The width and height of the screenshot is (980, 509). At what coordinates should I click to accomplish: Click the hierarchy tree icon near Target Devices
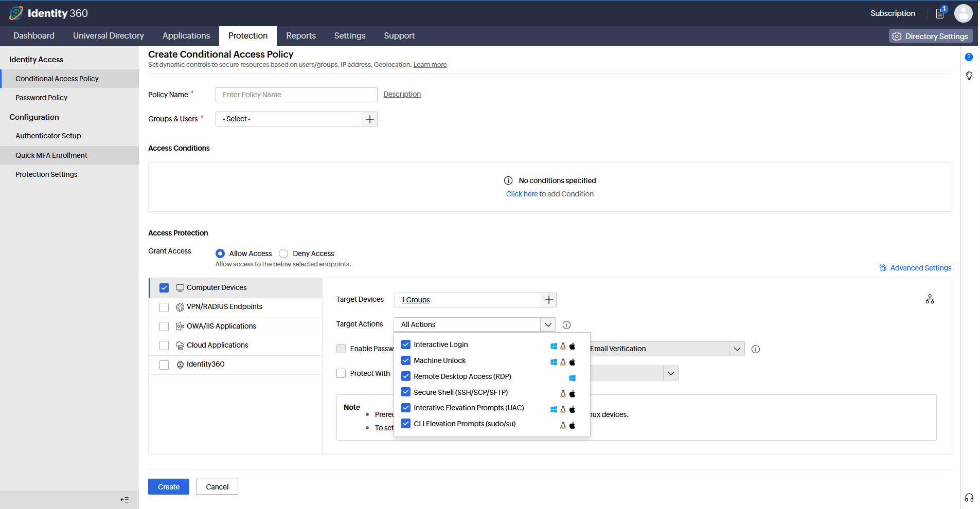pyautogui.click(x=930, y=299)
